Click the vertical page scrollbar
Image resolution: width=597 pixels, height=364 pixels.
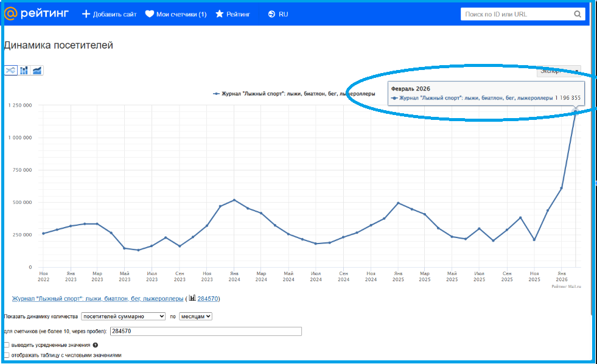(592, 183)
